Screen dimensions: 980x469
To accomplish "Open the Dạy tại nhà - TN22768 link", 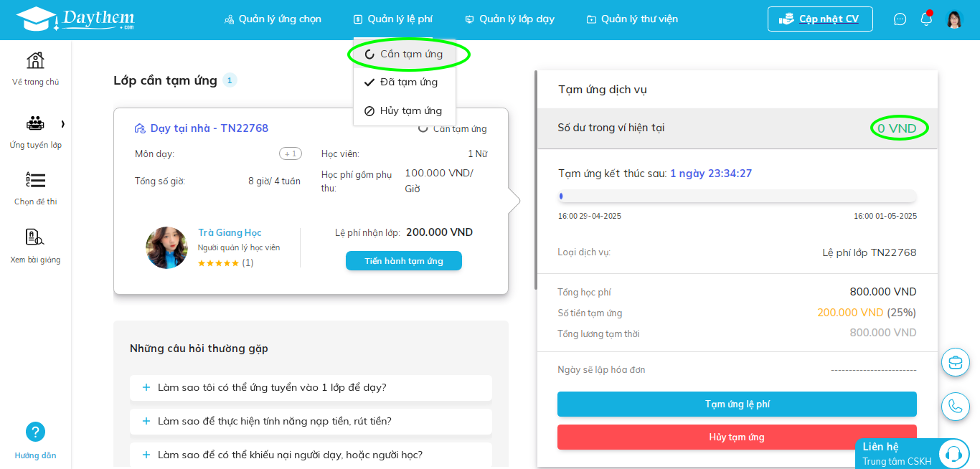I will (209, 128).
